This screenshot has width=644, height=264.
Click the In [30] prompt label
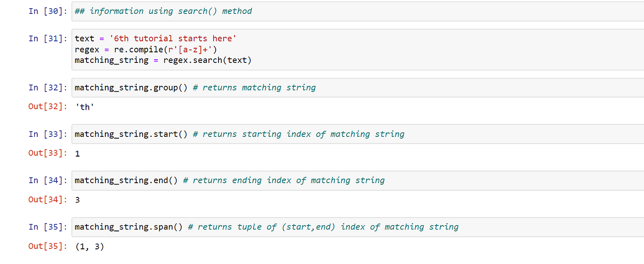[x=48, y=11]
